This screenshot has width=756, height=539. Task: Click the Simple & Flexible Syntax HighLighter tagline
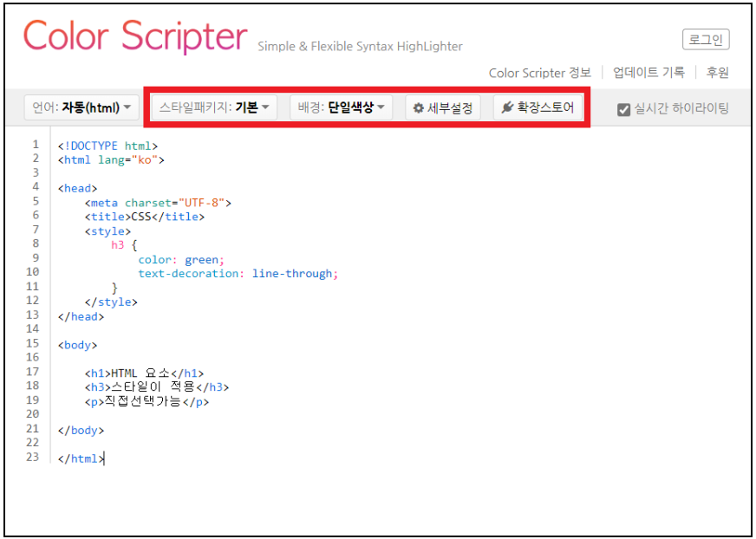pyautogui.click(x=360, y=46)
